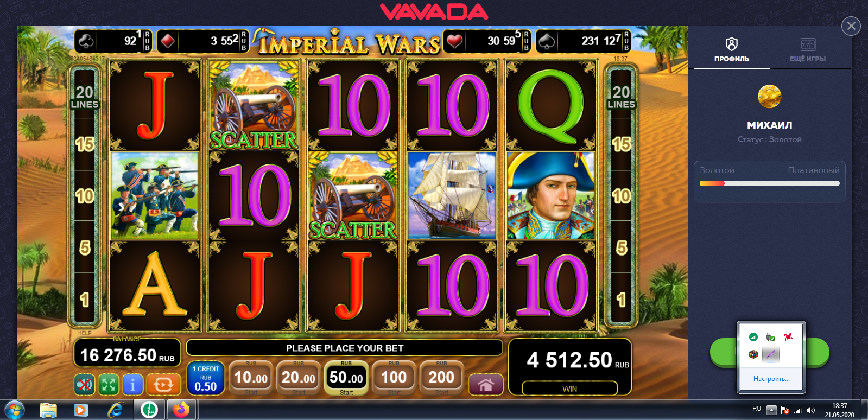Open the blue info paytable icon
The height and width of the screenshot is (420, 868).
pyautogui.click(x=132, y=385)
